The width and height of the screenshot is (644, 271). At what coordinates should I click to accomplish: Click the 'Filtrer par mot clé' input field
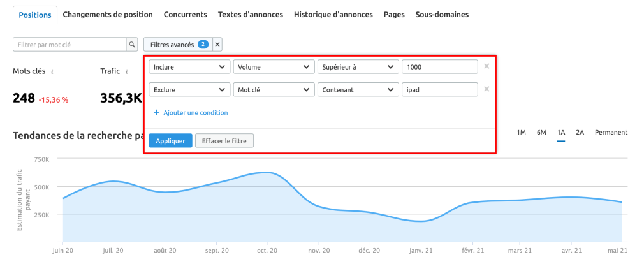pos(70,45)
